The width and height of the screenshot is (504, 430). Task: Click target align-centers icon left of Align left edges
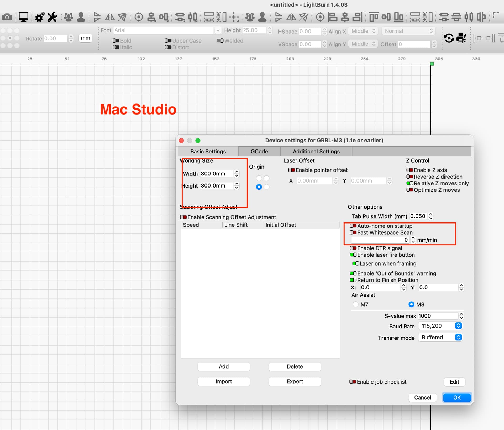[320, 17]
